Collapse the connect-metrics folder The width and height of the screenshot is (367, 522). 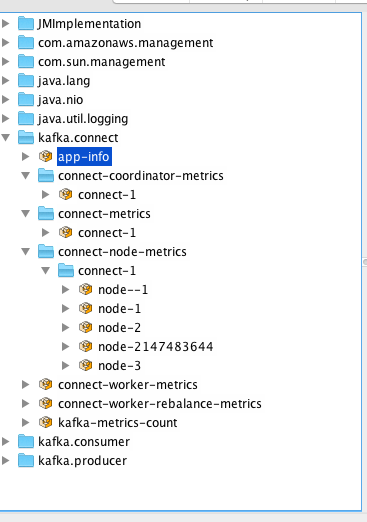click(26, 213)
